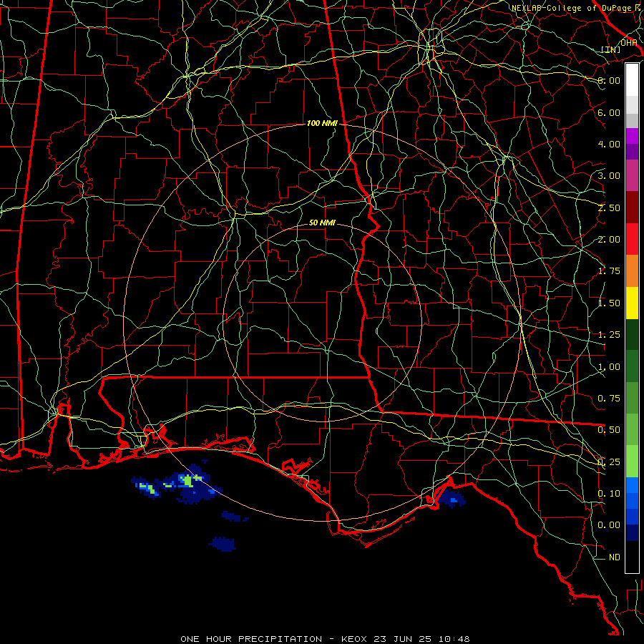Screen dimensions: 644x644
Task: Click the 0.50 scale label
Action: pos(609,430)
